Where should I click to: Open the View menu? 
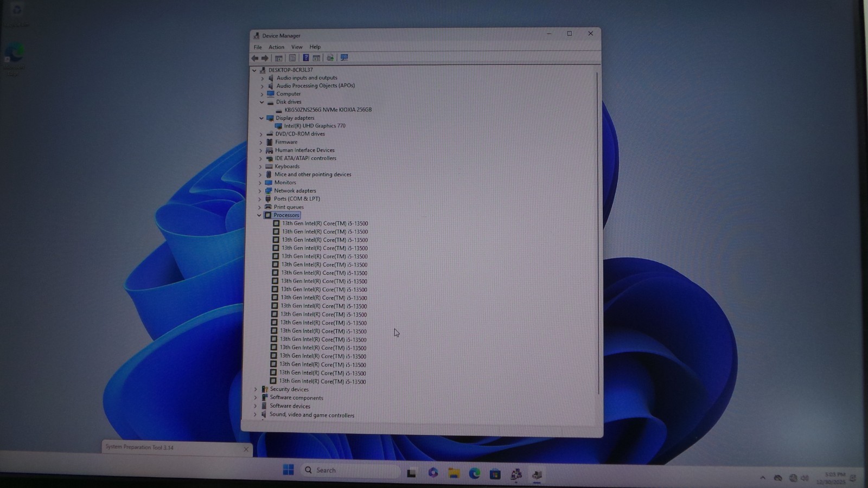coord(297,47)
